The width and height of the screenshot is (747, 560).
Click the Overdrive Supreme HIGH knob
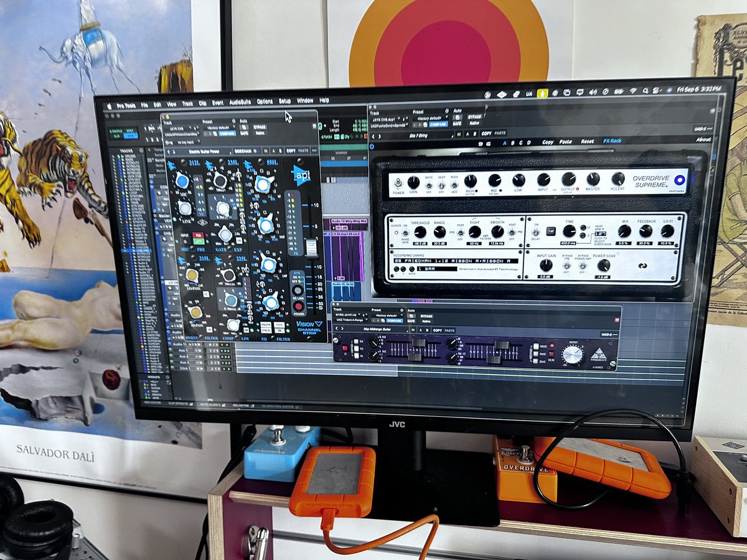click(x=471, y=180)
